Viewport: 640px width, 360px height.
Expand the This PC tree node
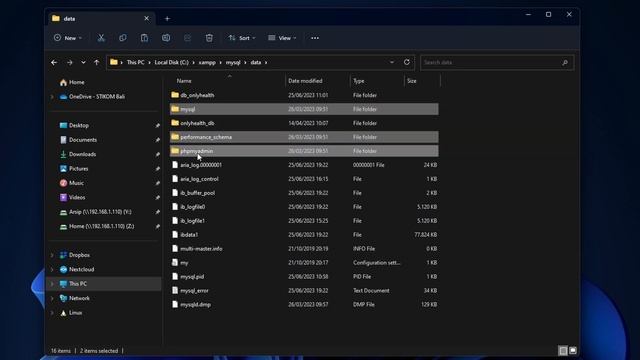(52, 284)
